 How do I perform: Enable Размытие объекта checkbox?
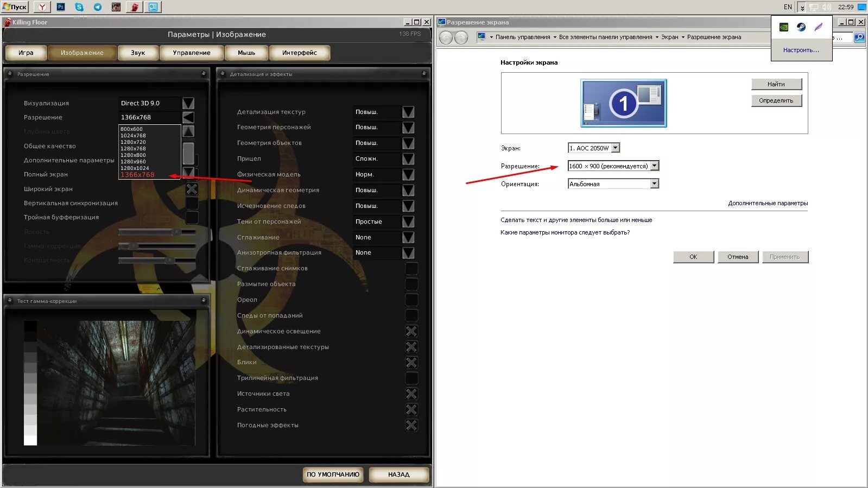point(411,284)
